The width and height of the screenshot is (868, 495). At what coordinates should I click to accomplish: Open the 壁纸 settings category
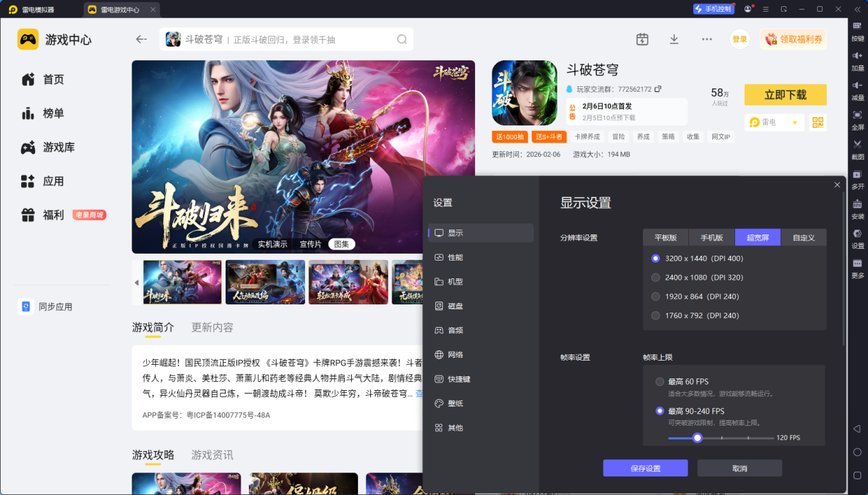tap(481, 404)
